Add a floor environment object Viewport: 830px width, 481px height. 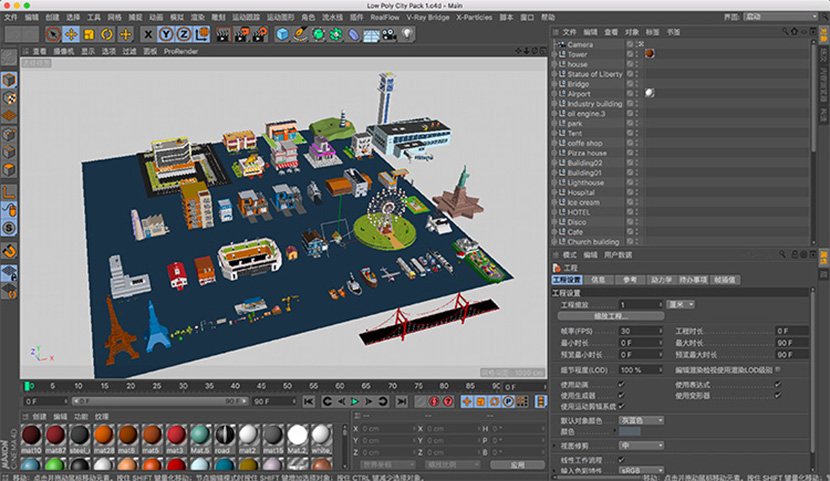(372, 34)
